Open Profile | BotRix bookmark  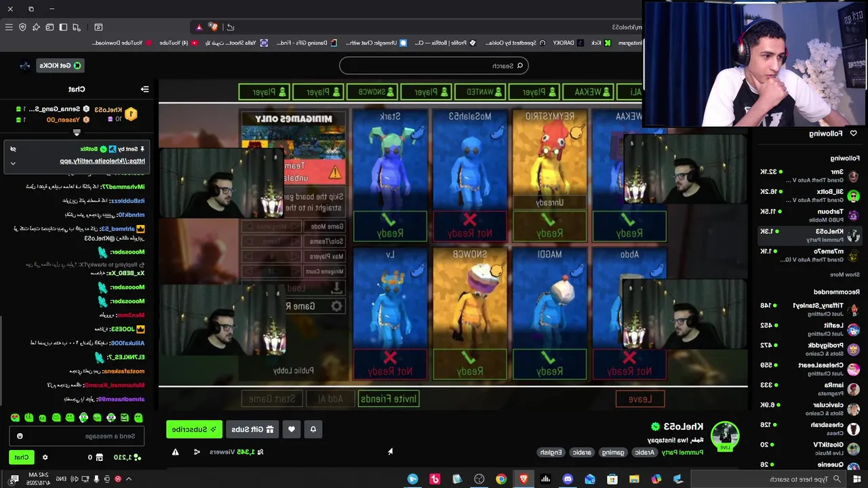pos(445,43)
